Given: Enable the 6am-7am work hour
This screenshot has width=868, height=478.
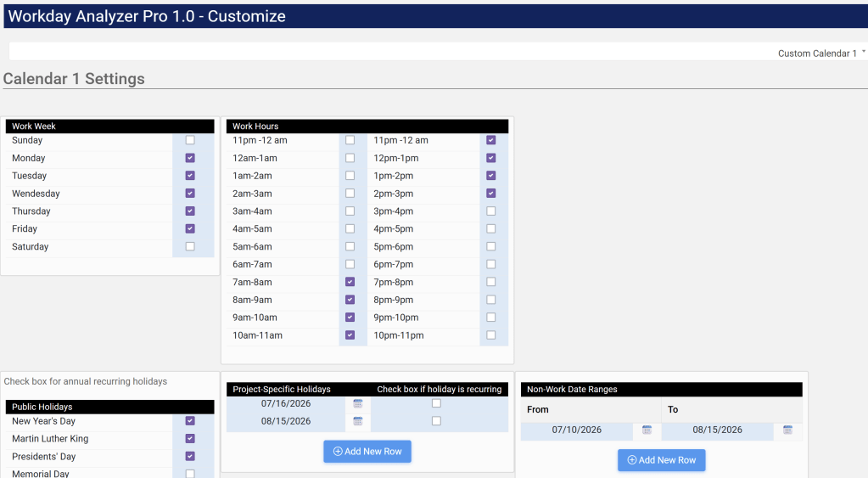Looking at the screenshot, I should coord(350,264).
